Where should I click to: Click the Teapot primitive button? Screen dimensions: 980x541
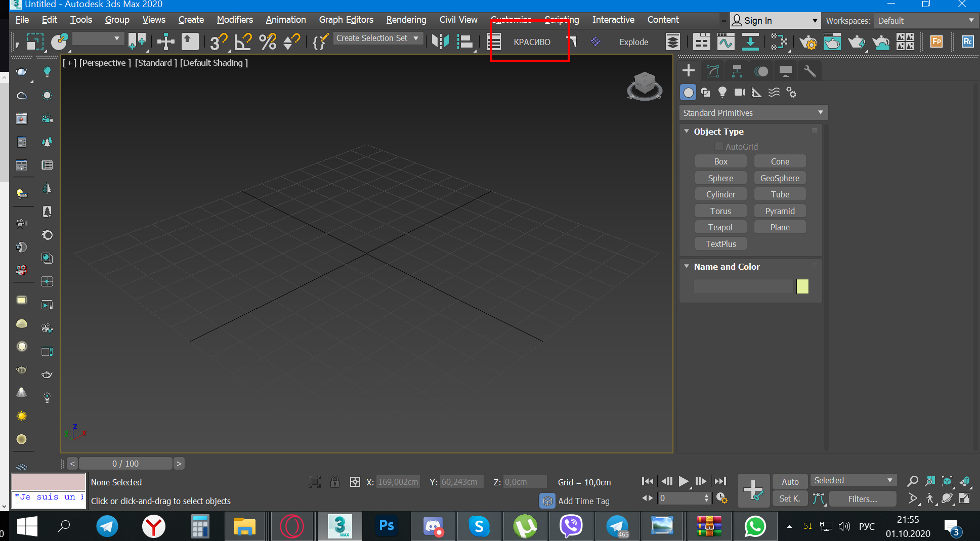point(720,227)
